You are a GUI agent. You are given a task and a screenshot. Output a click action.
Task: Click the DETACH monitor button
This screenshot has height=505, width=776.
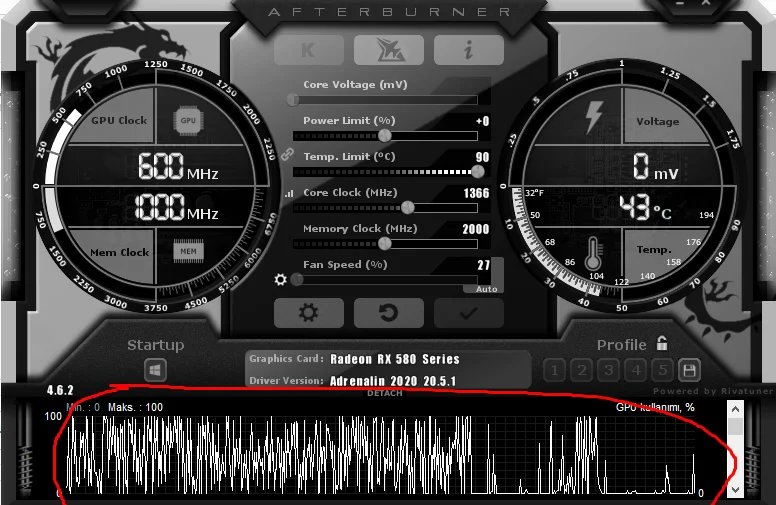click(x=385, y=393)
